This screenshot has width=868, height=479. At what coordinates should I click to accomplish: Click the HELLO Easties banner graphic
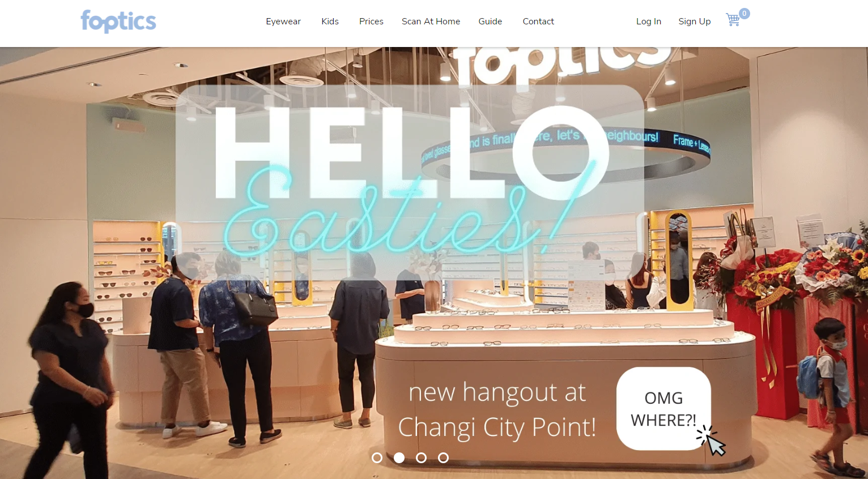(x=410, y=182)
